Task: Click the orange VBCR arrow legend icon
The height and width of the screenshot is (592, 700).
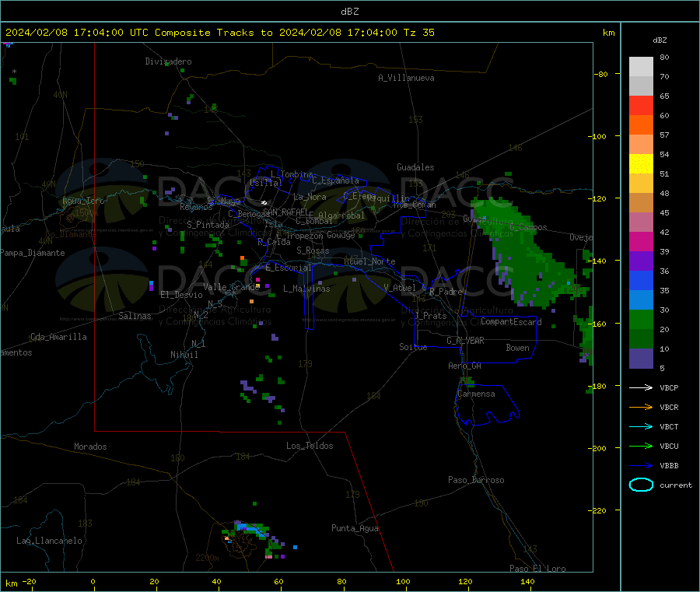Action: tap(641, 407)
